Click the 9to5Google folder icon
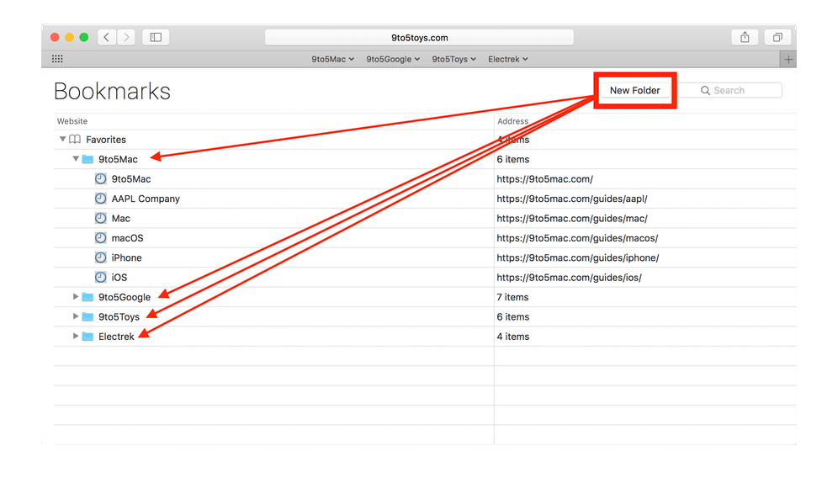The width and height of the screenshot is (838, 504). pyautogui.click(x=88, y=297)
